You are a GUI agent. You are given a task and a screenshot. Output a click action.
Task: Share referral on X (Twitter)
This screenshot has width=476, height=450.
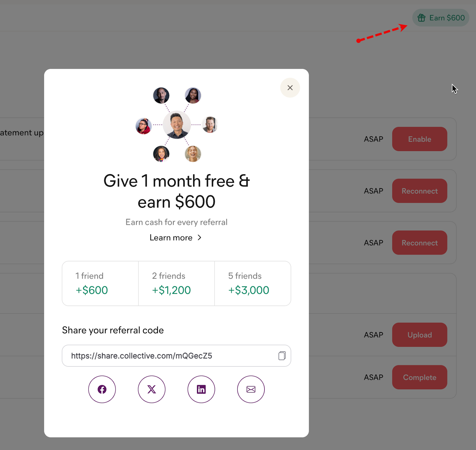(x=151, y=389)
